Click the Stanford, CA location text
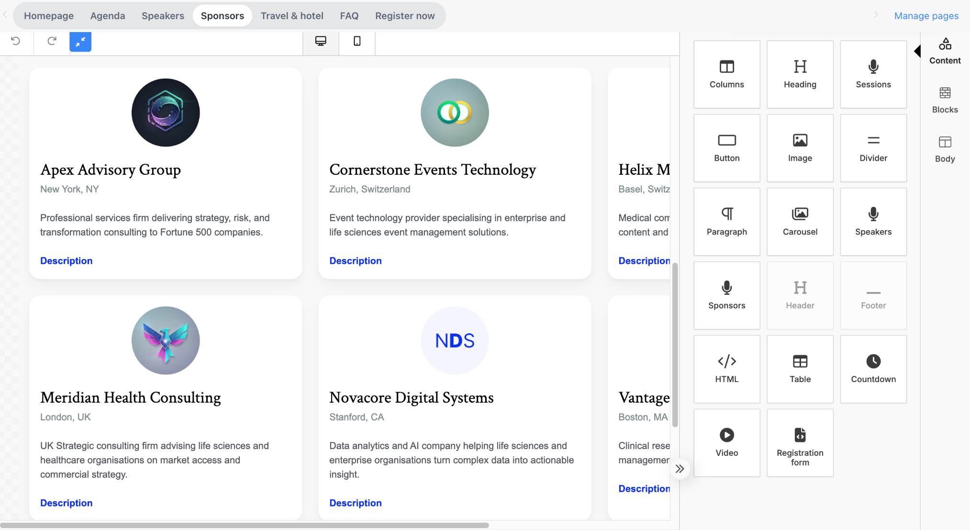Screen dimensions: 980x530 (x=356, y=417)
